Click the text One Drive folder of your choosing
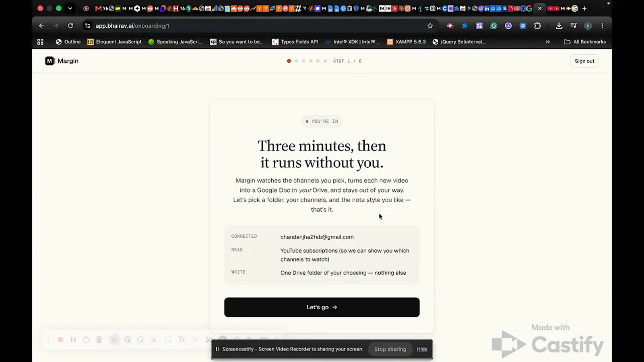The height and width of the screenshot is (362, 644). pos(343,273)
